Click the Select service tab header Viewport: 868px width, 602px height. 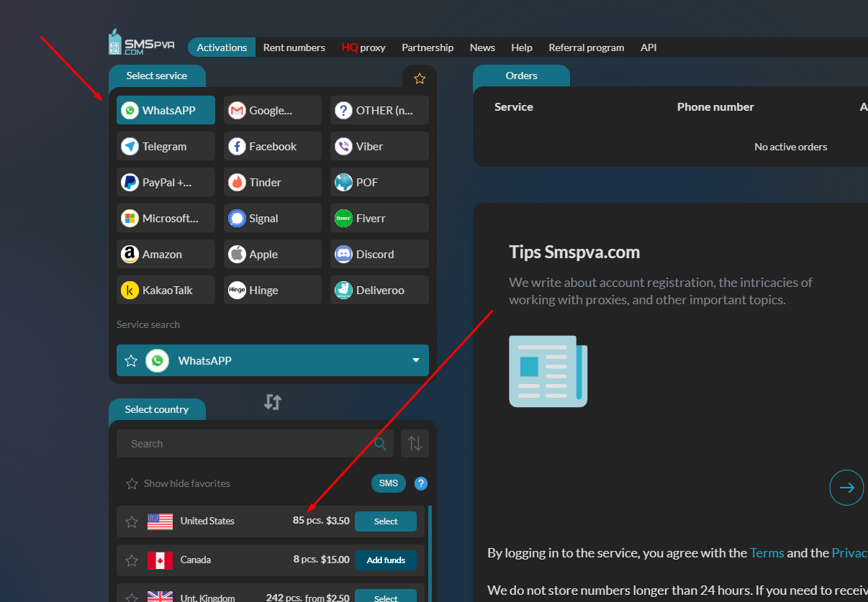pos(157,76)
